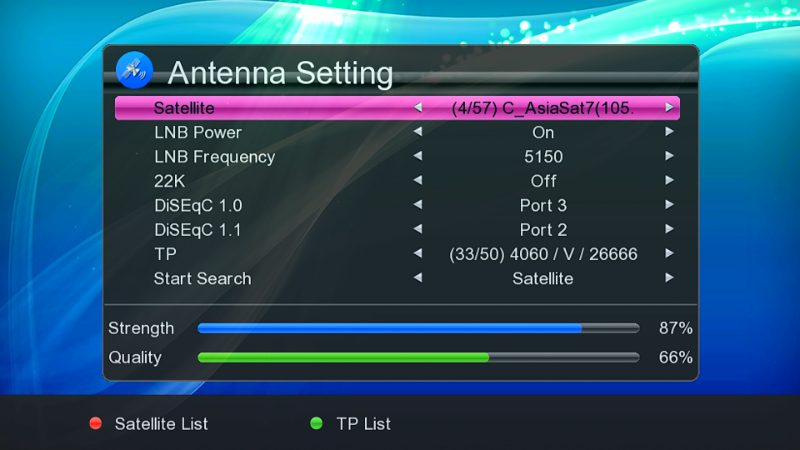This screenshot has width=800, height=450.
Task: Click right arrow on LNB Frequency row
Action: [x=669, y=156]
